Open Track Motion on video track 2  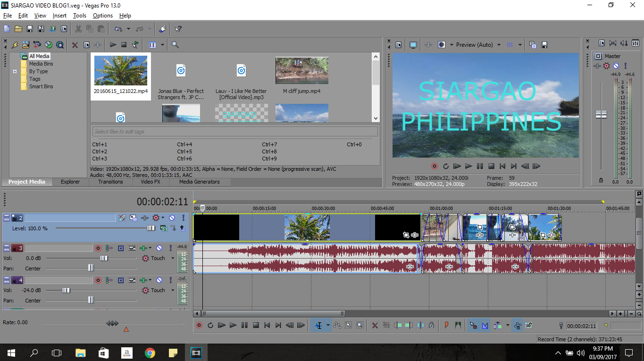point(133,218)
